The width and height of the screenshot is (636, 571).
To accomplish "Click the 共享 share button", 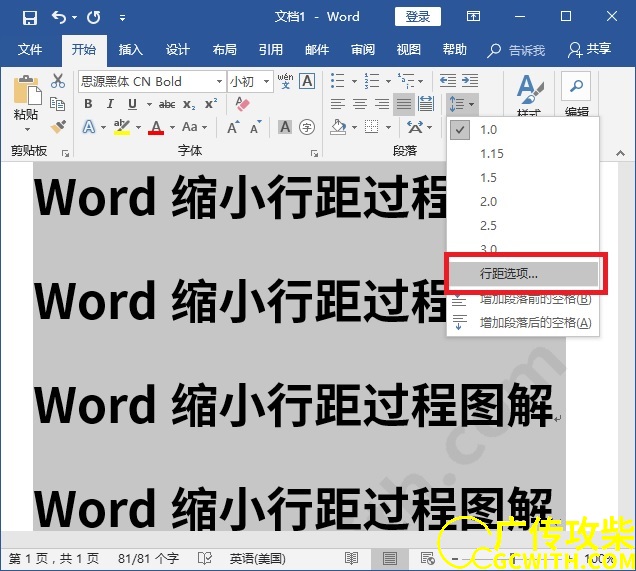I will 590,49.
